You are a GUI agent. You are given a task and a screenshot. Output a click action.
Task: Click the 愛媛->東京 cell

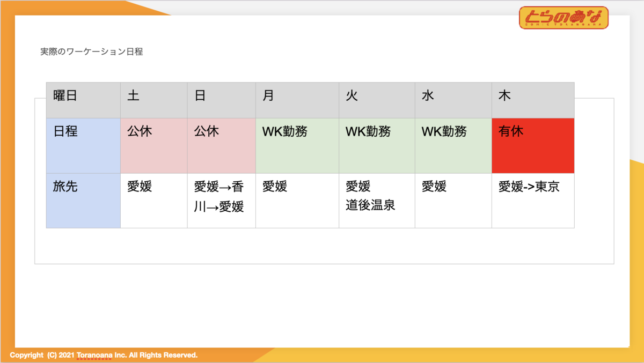(533, 201)
